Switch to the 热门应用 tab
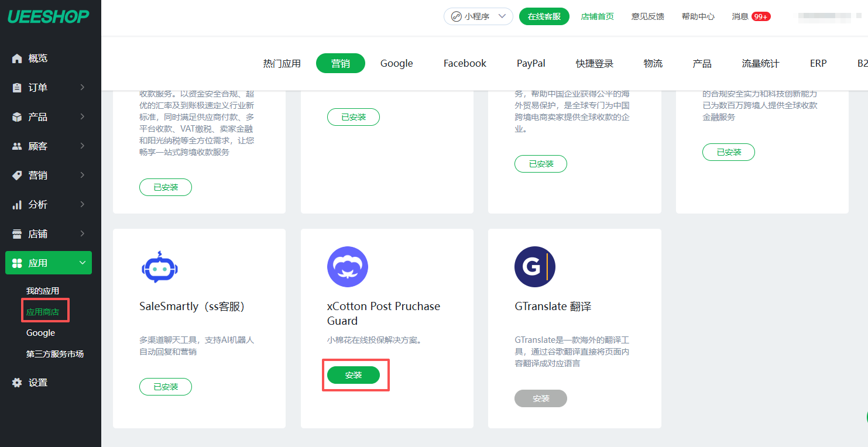This screenshot has height=447, width=868. [x=282, y=63]
